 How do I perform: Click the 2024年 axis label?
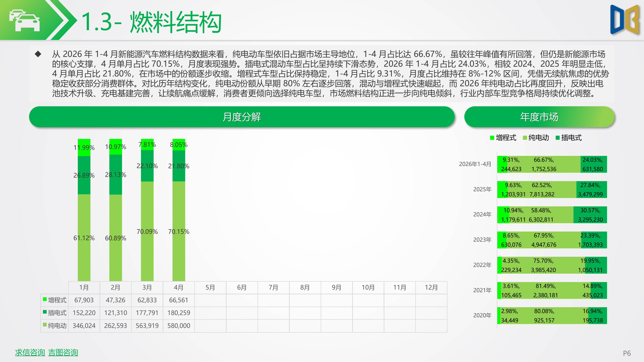point(482,215)
